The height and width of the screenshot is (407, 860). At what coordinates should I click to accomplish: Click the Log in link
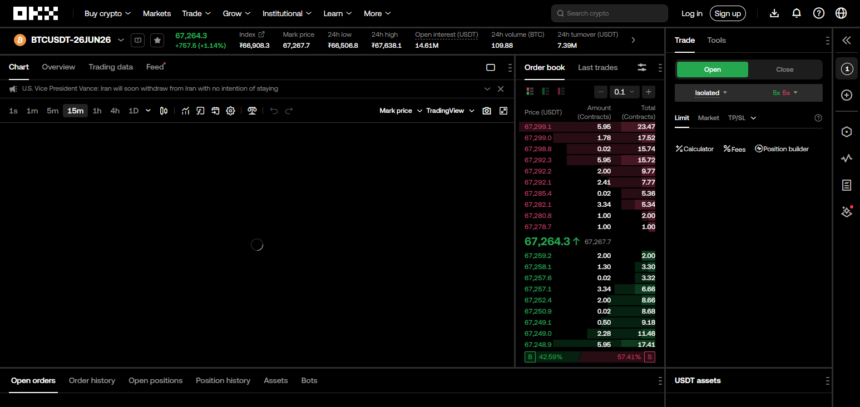click(x=692, y=13)
